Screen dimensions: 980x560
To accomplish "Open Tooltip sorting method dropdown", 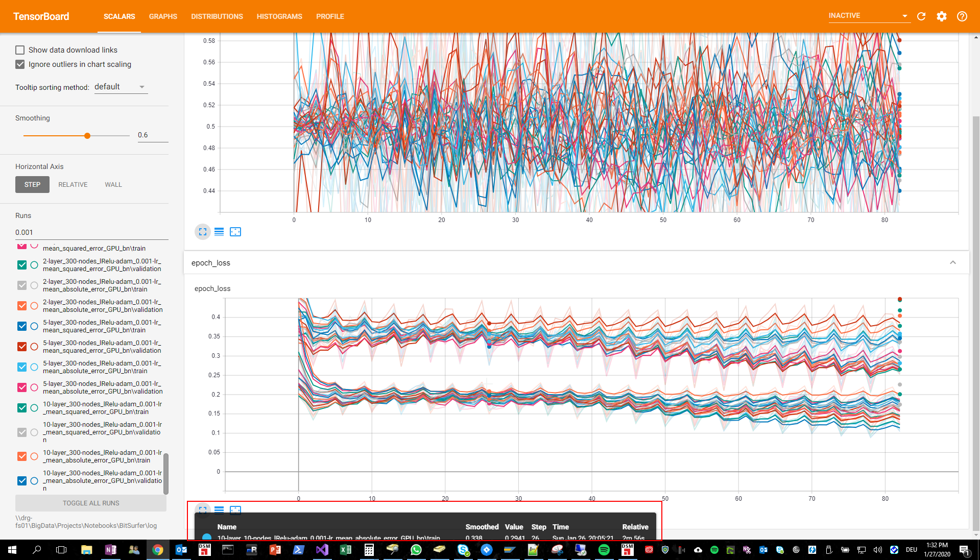I will (121, 87).
